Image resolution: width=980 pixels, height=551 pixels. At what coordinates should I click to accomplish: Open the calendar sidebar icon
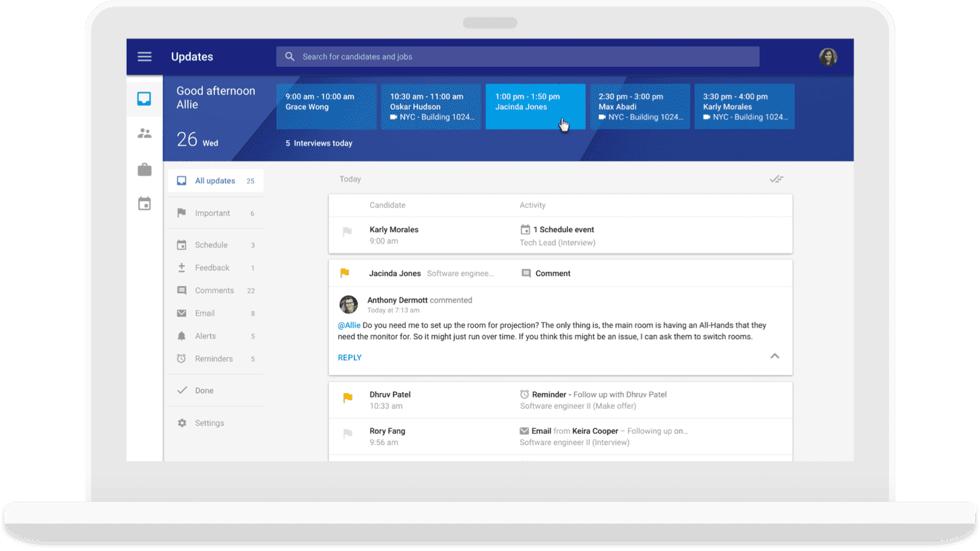coord(144,204)
